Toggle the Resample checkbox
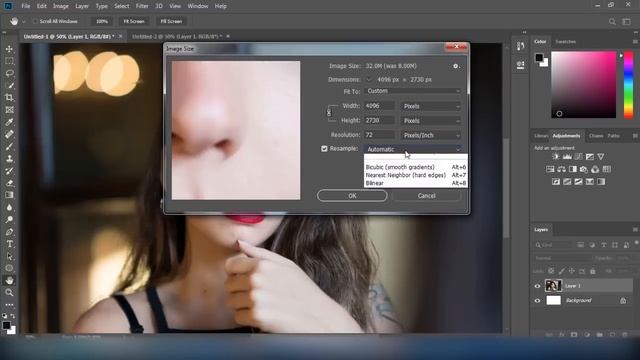The width and height of the screenshot is (640, 360). tap(324, 149)
